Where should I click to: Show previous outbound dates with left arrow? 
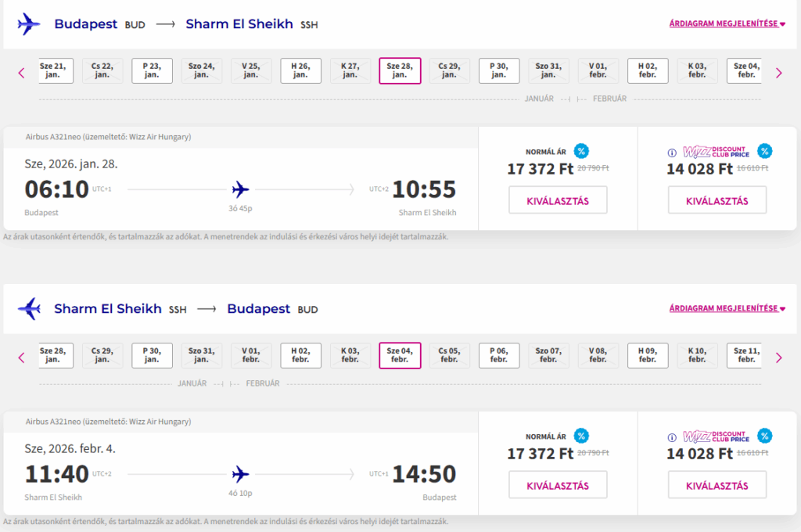[22, 73]
